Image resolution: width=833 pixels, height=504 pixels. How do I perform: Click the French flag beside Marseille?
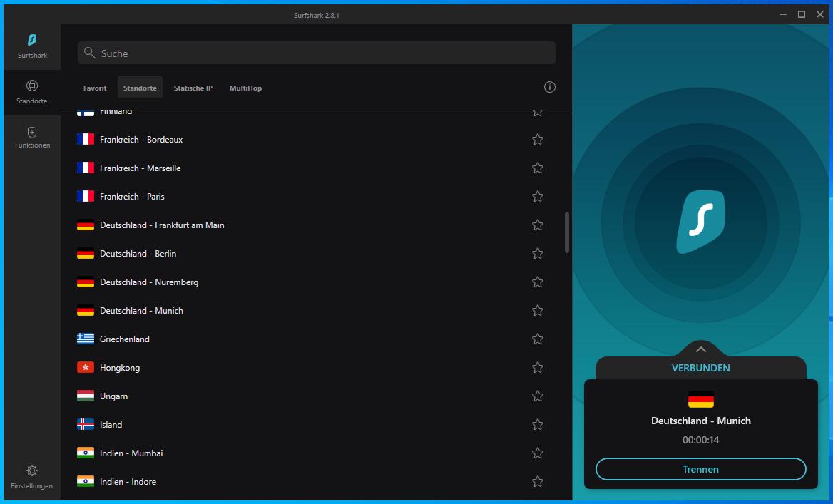pyautogui.click(x=86, y=168)
